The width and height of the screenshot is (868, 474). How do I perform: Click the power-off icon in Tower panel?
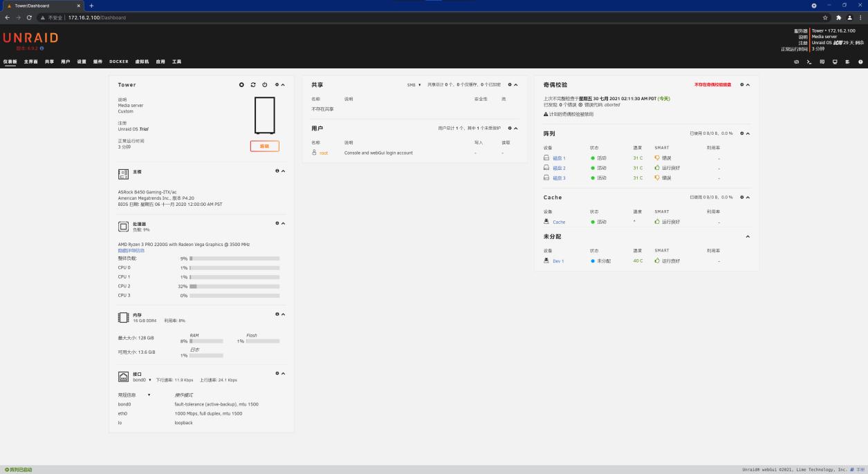[265, 85]
